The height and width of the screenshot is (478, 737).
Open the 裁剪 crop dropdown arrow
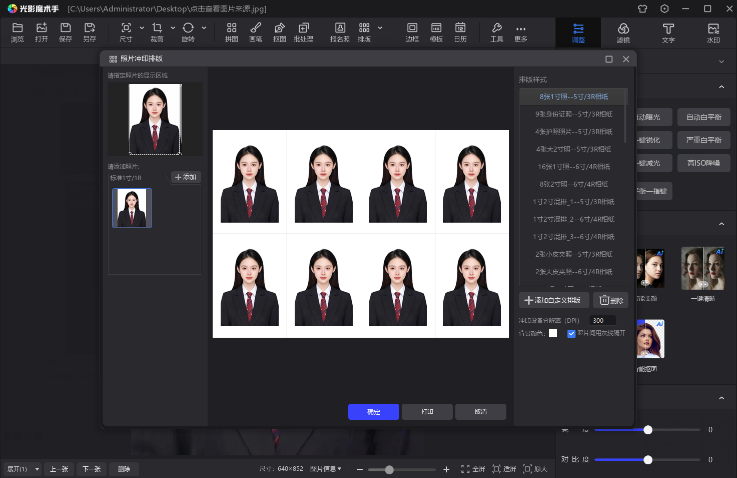pos(172,27)
